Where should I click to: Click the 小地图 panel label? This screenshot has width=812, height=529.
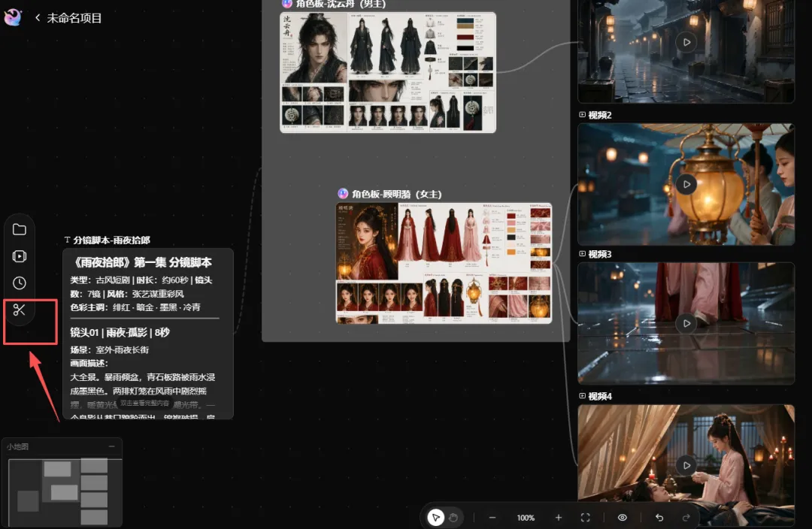click(17, 446)
